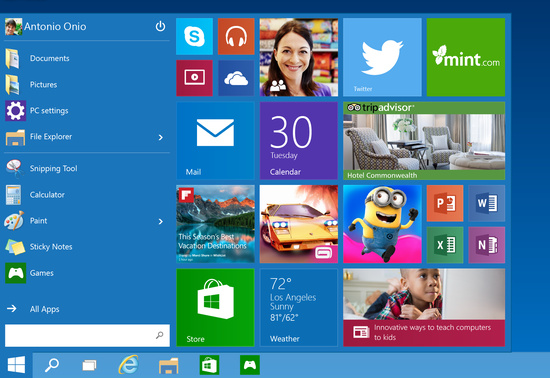Image resolution: width=550 pixels, height=378 pixels.
Task: Launch the Snipping Tool
Action: [87, 168]
